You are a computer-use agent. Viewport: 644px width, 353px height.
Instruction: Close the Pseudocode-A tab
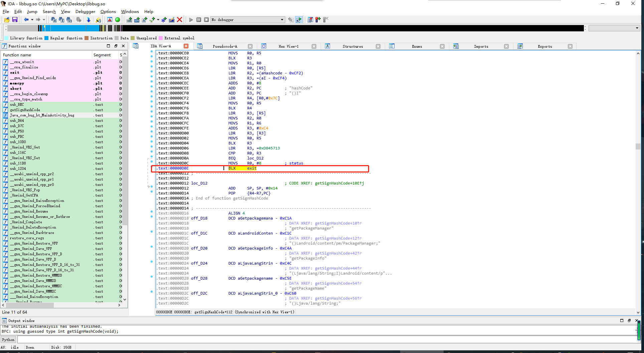[250, 46]
